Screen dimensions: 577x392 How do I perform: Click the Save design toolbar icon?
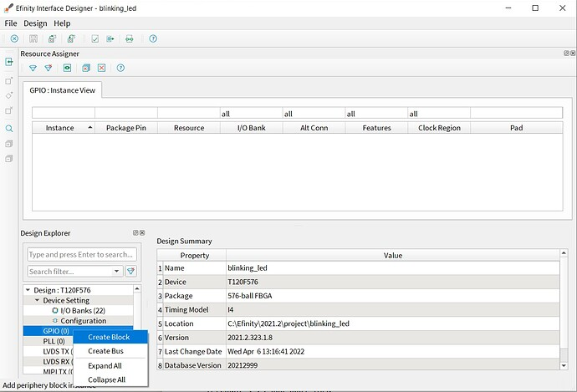33,38
